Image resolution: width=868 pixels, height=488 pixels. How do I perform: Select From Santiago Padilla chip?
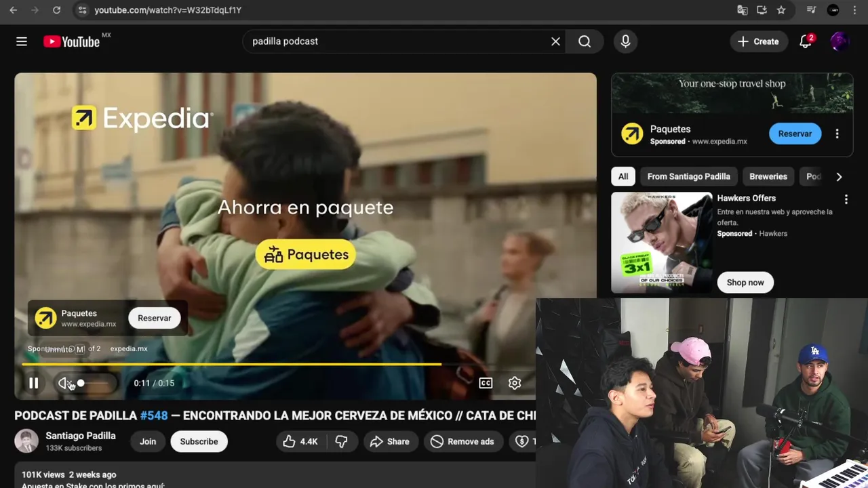pos(688,176)
